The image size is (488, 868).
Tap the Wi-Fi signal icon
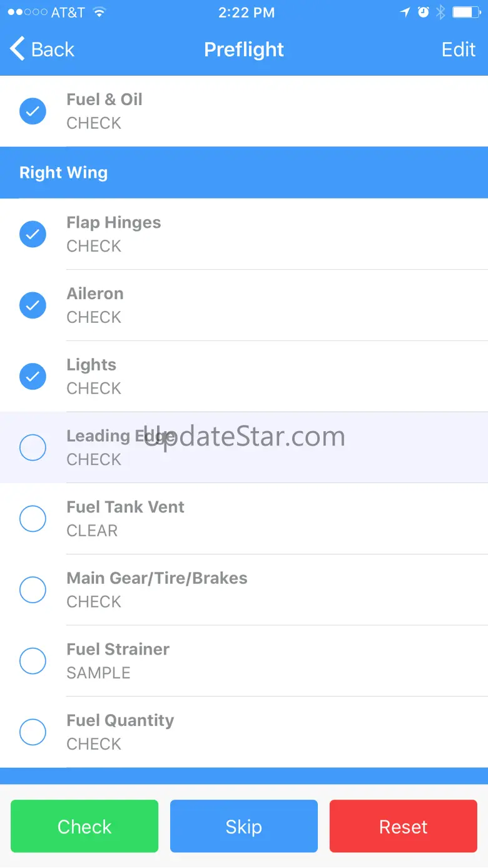coord(99,12)
